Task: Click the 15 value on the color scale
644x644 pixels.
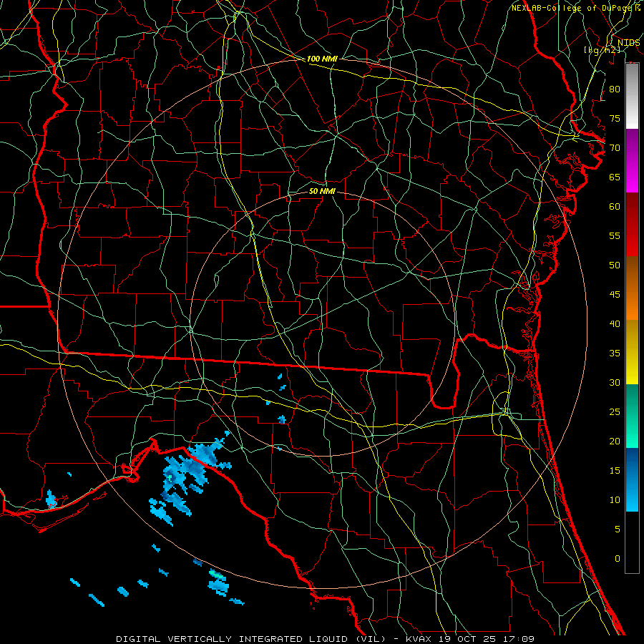Action: pos(615,470)
